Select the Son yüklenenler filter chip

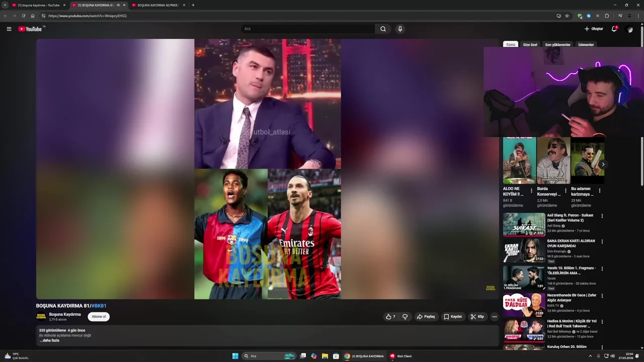[x=557, y=45]
